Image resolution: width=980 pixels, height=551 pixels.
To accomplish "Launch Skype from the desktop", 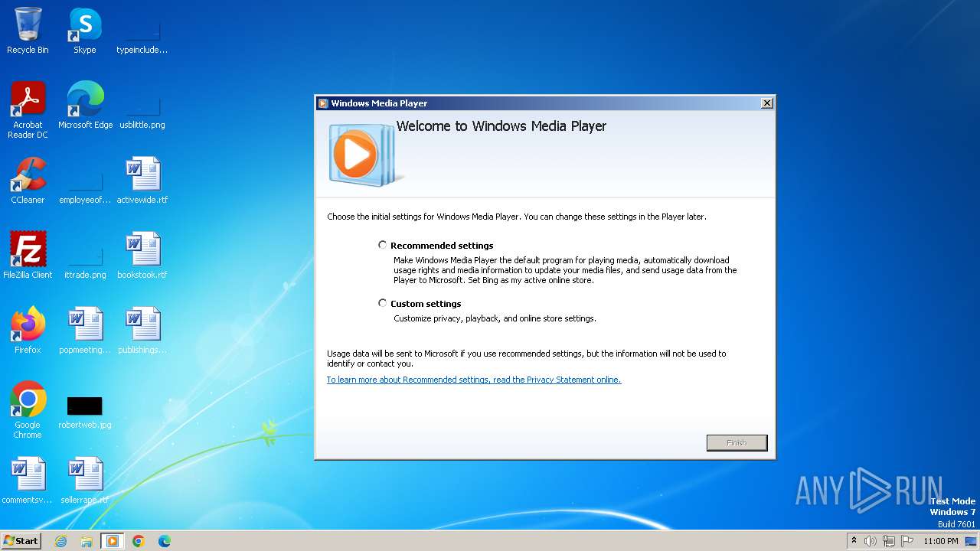I will pos(85,31).
